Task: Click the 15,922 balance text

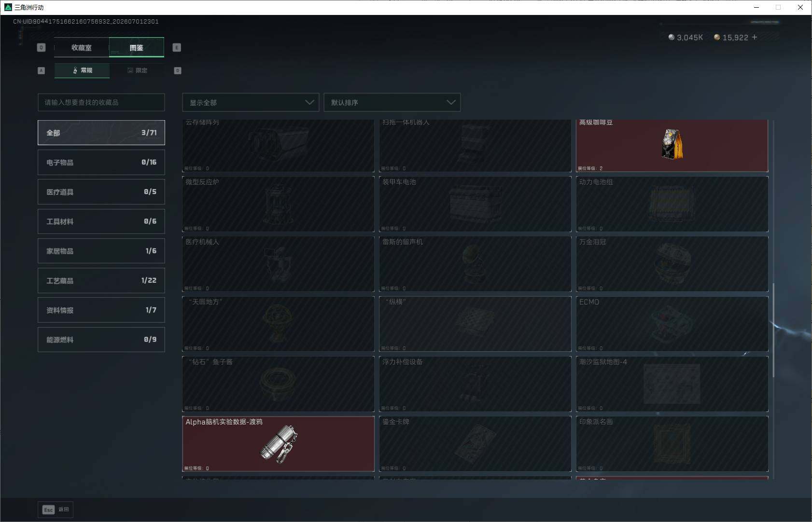Action: tap(735, 37)
